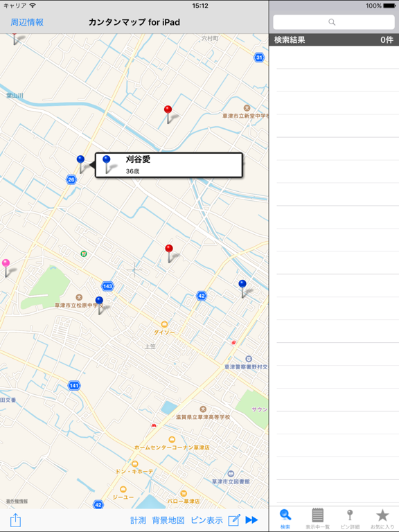This screenshot has width=399, height=532.
Task: Tap the 草津警察署 police box marker
Action: point(249,359)
